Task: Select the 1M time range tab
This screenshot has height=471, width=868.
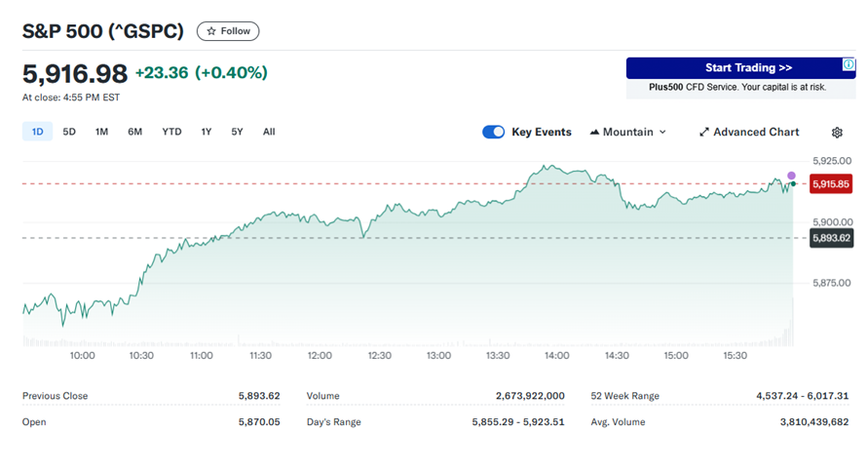Action: tap(101, 132)
